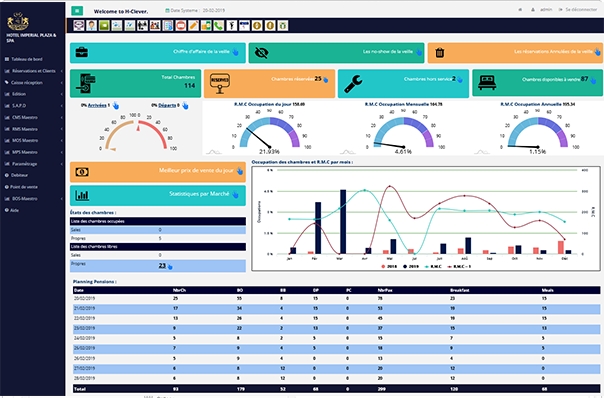Viewport: 604px width, 398px height.
Task: Click the briefcase icon on Chiffre d'affaire card
Action: [x=82, y=52]
